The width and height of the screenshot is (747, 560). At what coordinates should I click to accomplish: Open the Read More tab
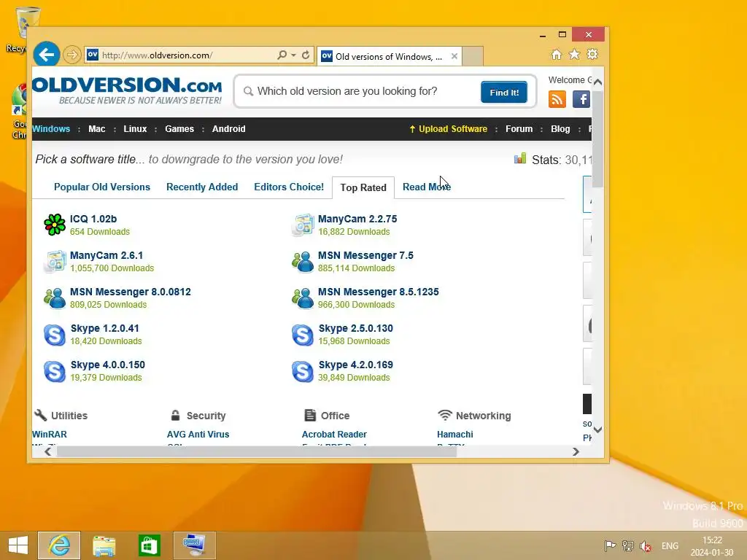pos(426,187)
